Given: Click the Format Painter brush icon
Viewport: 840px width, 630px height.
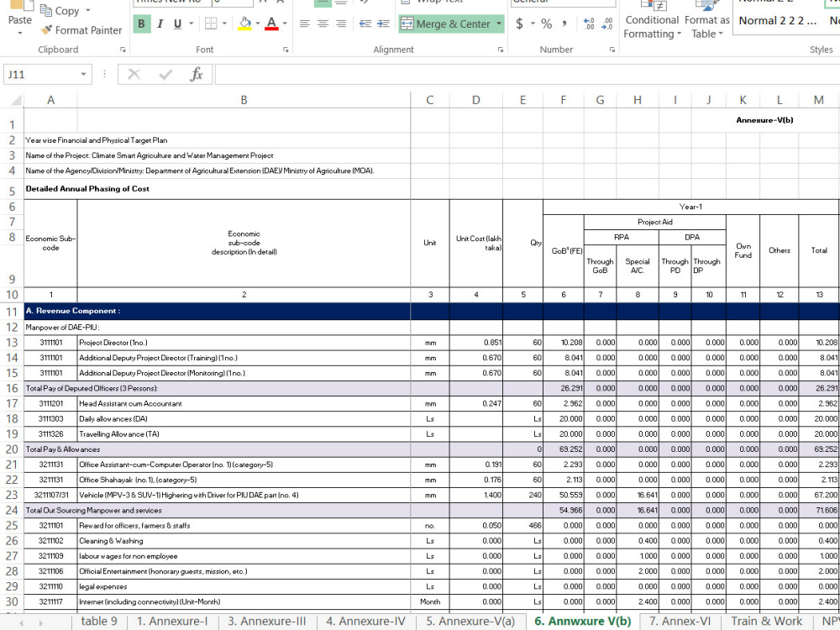Looking at the screenshot, I should point(47,30).
